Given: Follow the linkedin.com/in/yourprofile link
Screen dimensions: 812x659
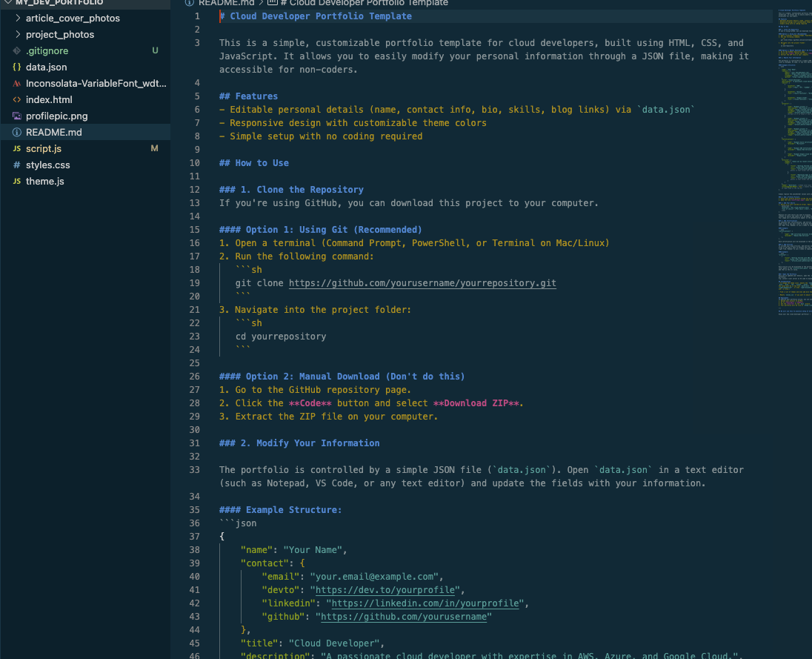Looking at the screenshot, I should pos(425,603).
